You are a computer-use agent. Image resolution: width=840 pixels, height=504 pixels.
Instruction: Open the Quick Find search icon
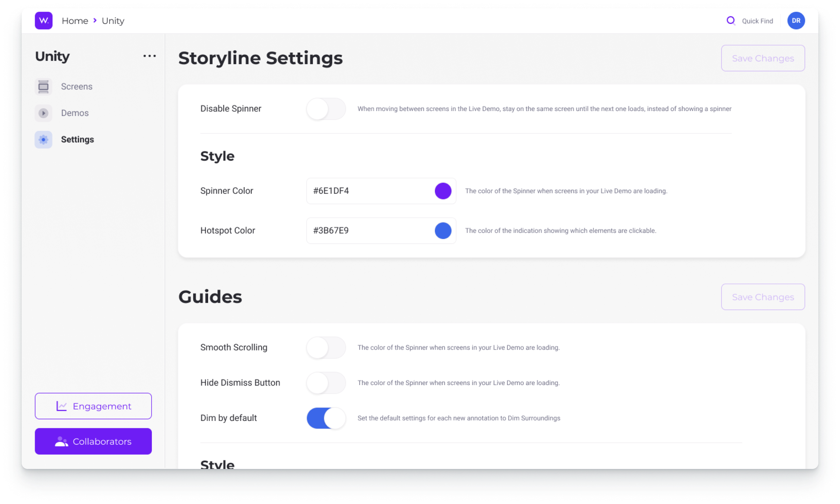coord(731,21)
